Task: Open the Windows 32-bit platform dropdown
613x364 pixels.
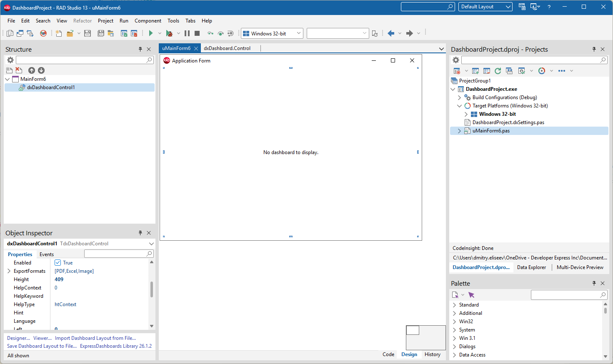Action: tap(299, 33)
